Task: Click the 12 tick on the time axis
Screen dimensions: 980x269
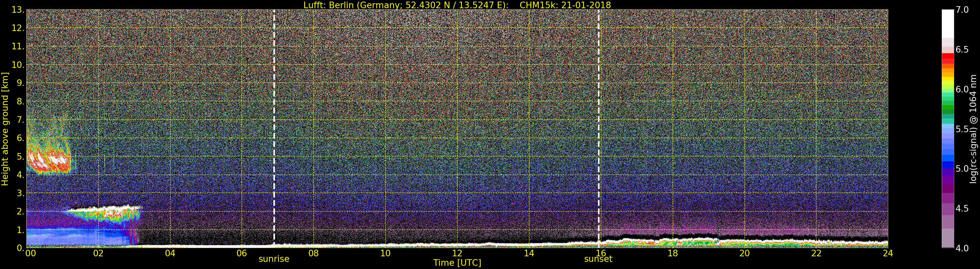Action: click(457, 253)
